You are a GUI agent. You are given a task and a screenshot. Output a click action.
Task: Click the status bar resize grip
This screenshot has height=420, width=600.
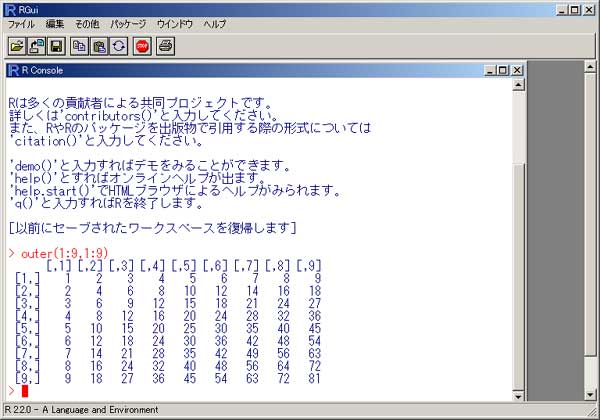tap(592, 412)
